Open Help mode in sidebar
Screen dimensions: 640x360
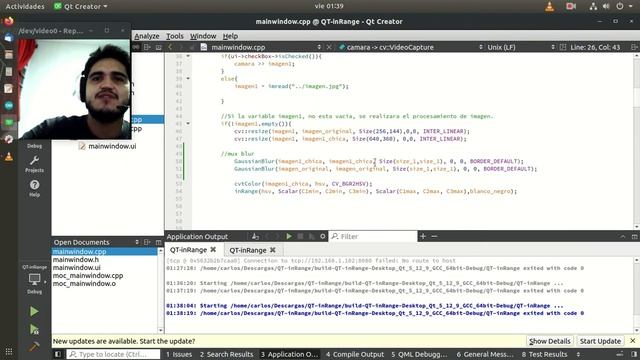click(34, 189)
